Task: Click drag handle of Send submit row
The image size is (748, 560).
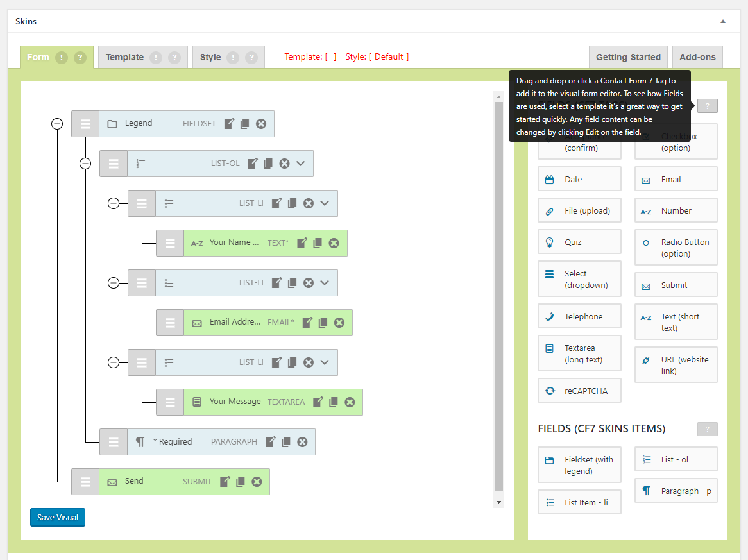Action: 85,482
